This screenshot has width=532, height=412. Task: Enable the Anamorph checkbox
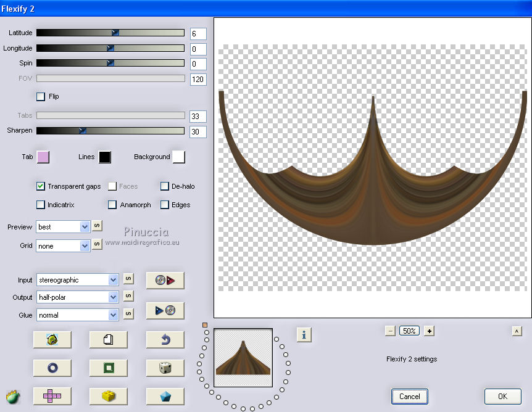click(x=112, y=205)
